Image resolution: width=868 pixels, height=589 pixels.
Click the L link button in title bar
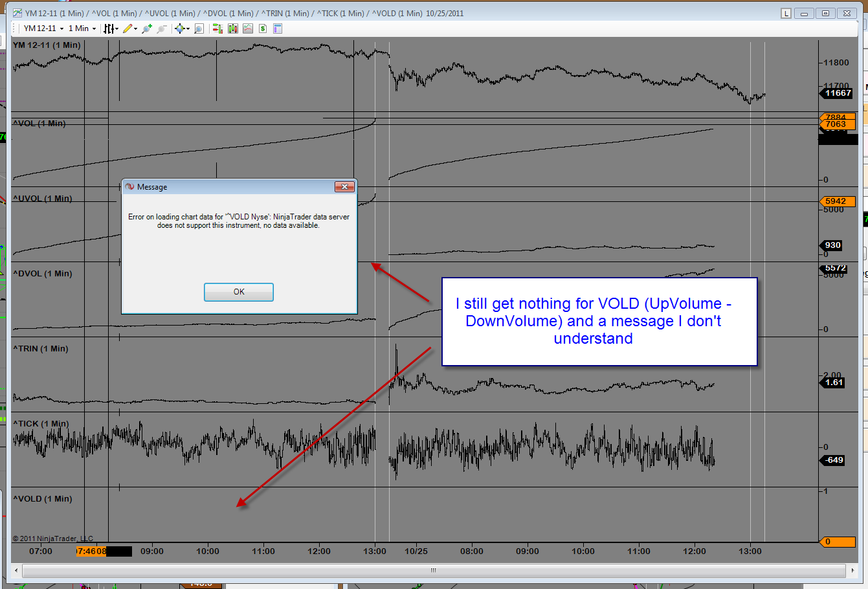(786, 13)
